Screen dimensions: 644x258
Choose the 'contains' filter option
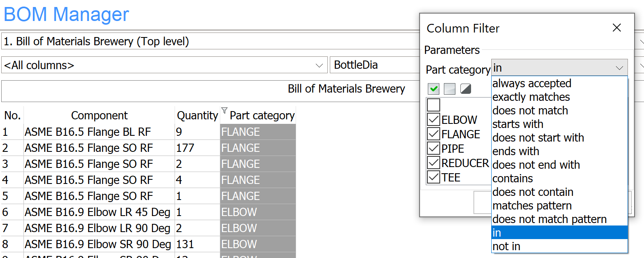(x=513, y=179)
